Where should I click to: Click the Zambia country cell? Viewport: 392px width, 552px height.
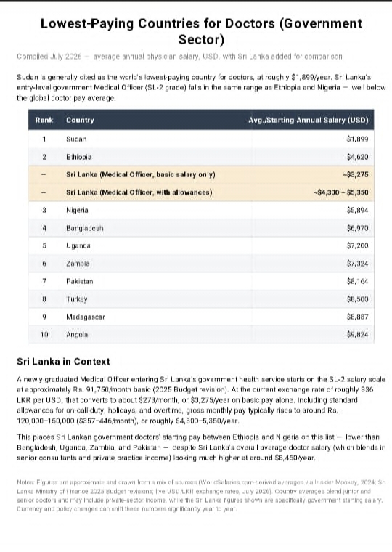click(78, 264)
